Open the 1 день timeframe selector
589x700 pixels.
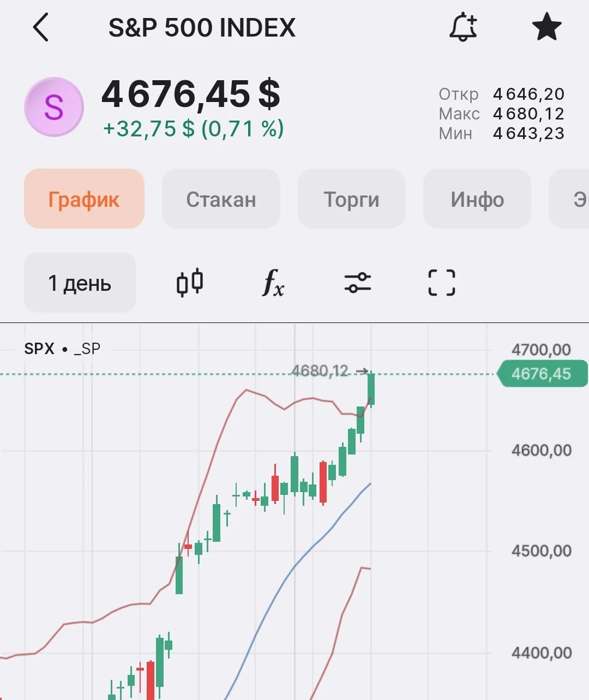click(x=80, y=283)
